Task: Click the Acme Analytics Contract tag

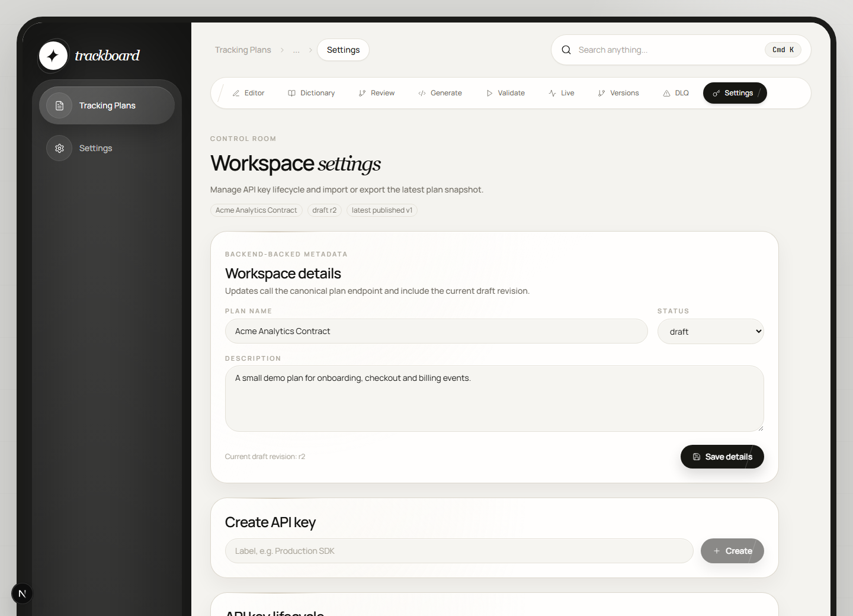Action: (256, 210)
